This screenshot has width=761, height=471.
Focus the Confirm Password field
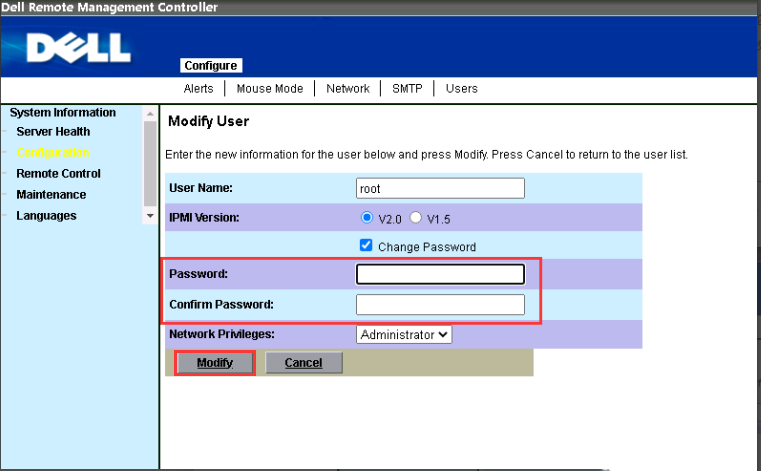click(440, 304)
